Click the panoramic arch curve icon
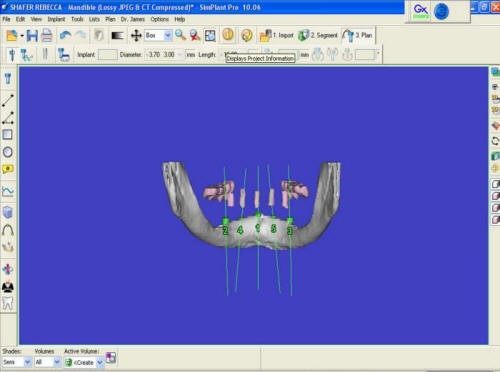Viewport: 500px width, 372px height. click(8, 230)
